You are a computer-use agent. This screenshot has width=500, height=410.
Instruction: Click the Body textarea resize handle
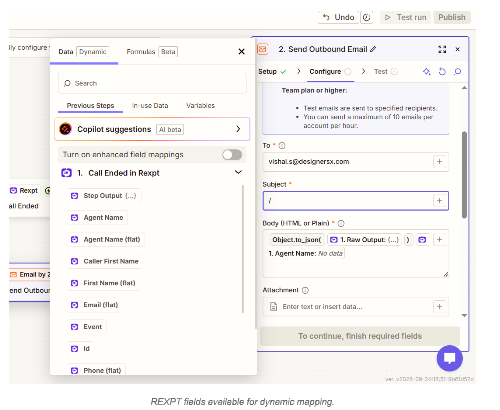(446, 274)
